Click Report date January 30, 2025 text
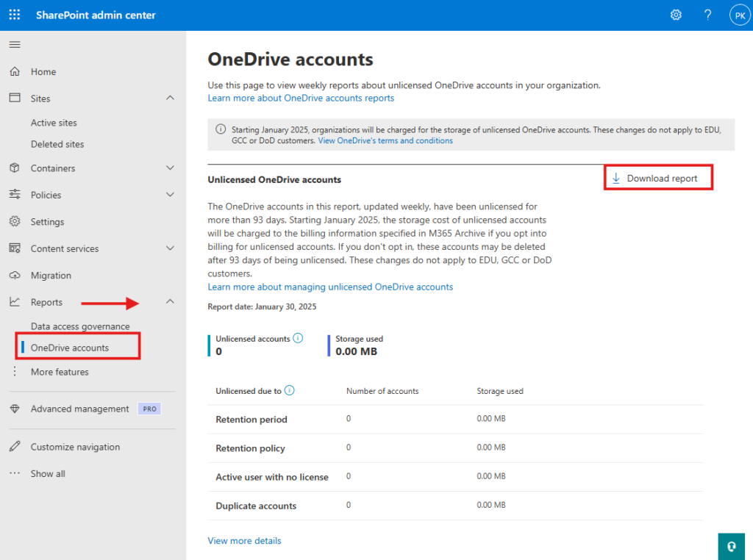Screen dimensions: 753x560 click(x=262, y=306)
